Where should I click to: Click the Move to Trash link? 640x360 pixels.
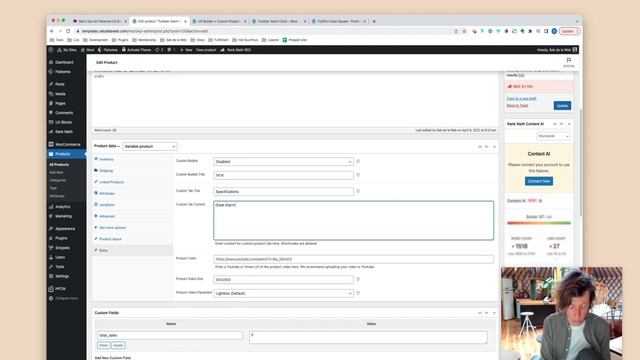(x=517, y=105)
